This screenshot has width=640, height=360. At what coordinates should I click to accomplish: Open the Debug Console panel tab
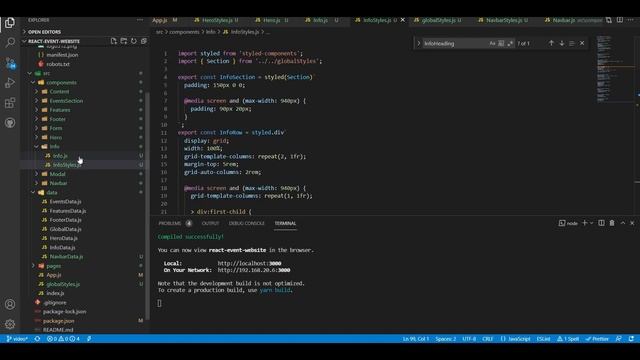click(x=247, y=223)
